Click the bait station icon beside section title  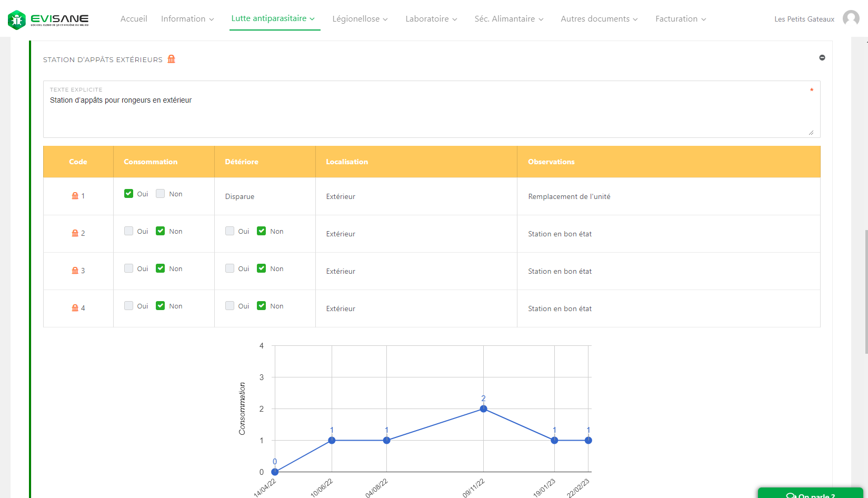click(171, 59)
